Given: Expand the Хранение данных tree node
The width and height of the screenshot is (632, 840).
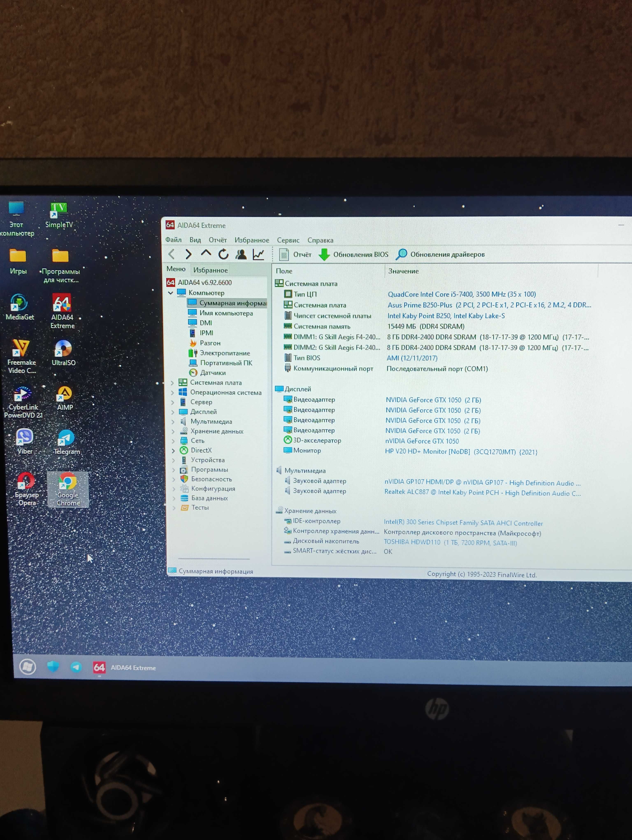Looking at the screenshot, I should coord(173,431).
